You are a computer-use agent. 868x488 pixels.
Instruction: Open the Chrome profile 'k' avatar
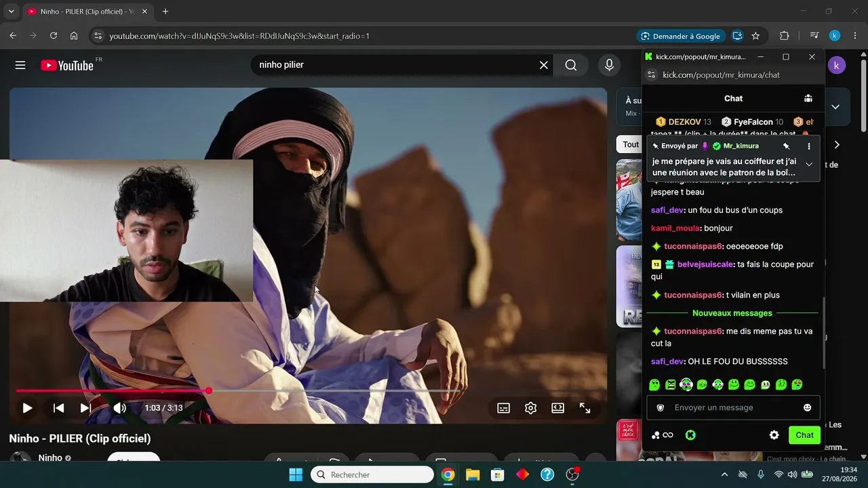835,36
